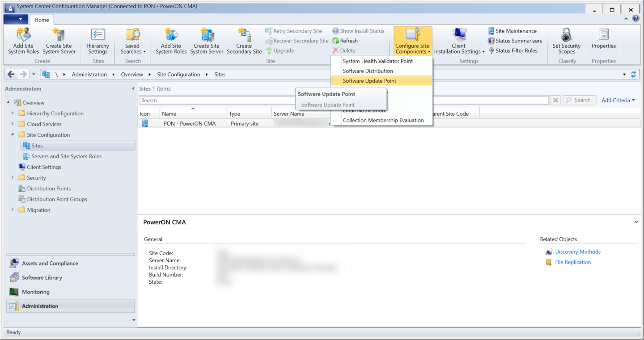The width and height of the screenshot is (644, 340).
Task: Open the blue application menu button
Action: tap(15, 19)
